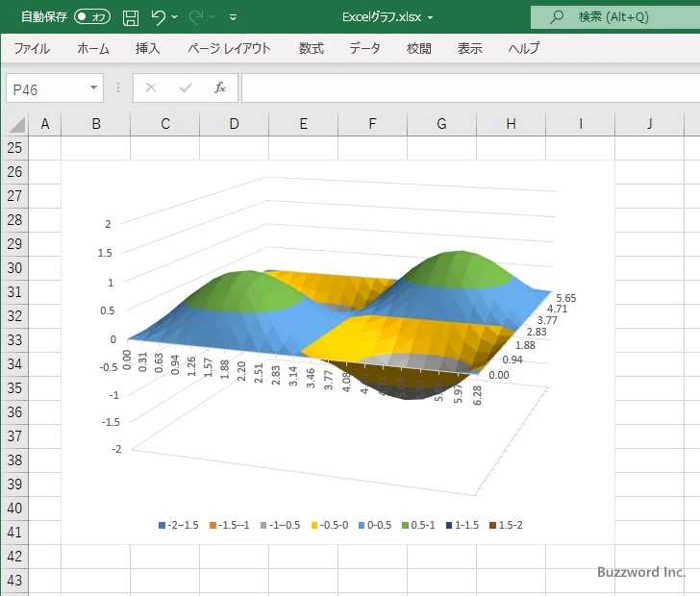The width and height of the screenshot is (700, 596).
Task: Click the Undo arrow icon
Action: point(158,17)
